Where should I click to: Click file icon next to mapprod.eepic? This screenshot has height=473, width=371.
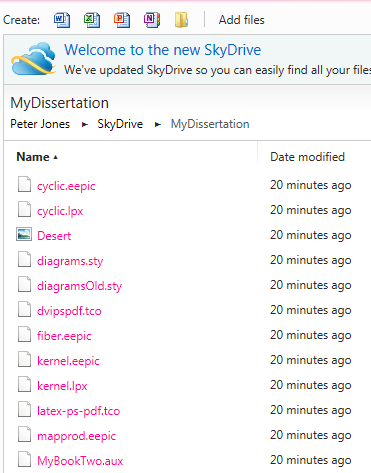tap(24, 434)
